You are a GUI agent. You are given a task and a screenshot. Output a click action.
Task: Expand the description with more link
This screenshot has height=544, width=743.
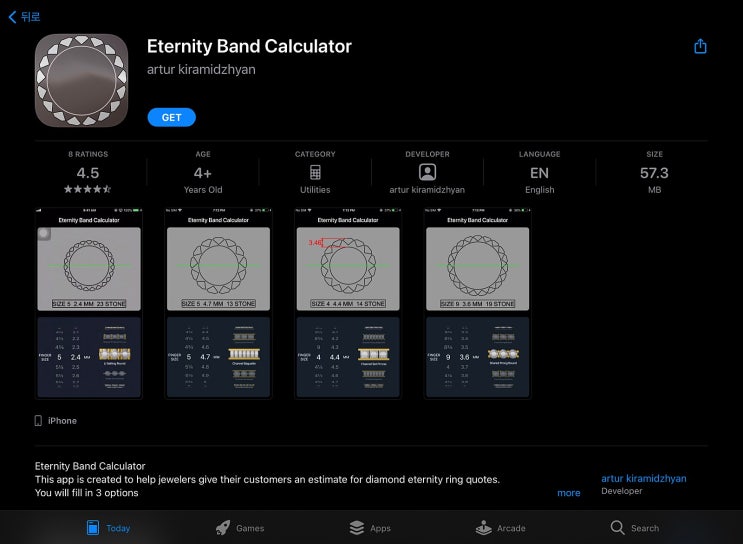[x=569, y=493]
